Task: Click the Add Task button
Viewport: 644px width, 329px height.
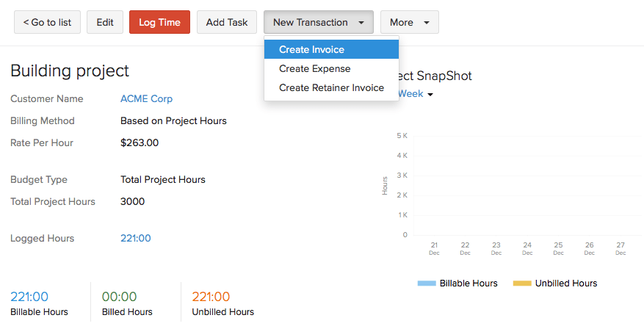Action: tap(227, 22)
